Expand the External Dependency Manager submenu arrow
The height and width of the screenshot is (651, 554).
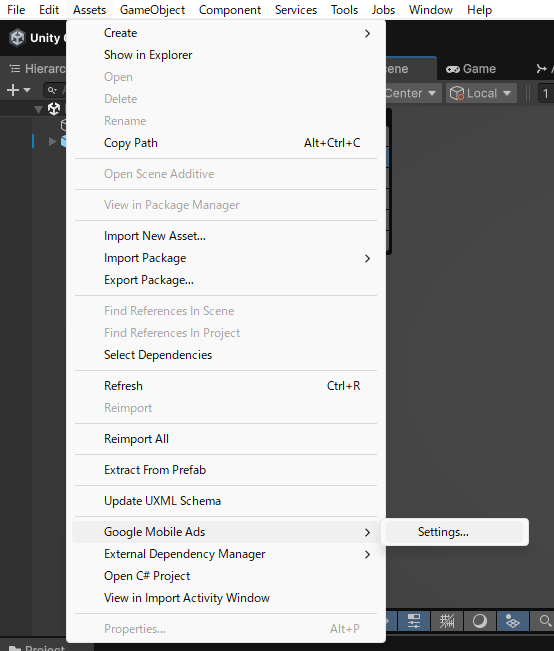point(367,554)
